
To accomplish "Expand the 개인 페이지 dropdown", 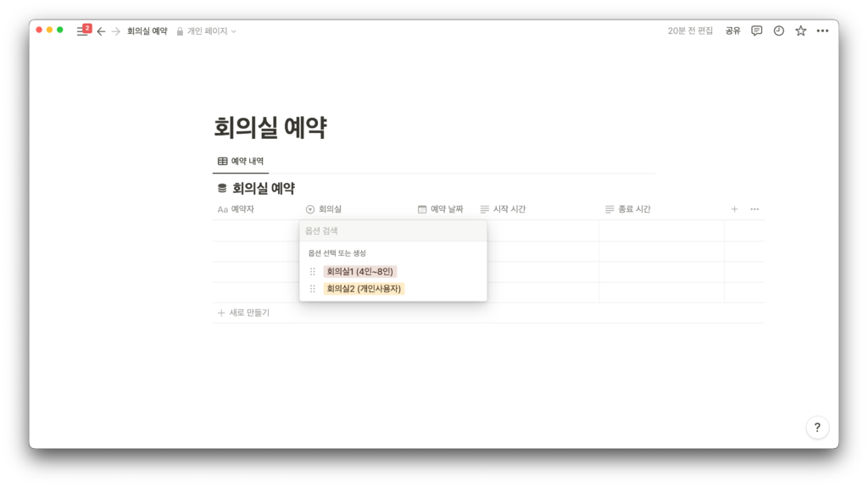I will click(206, 31).
